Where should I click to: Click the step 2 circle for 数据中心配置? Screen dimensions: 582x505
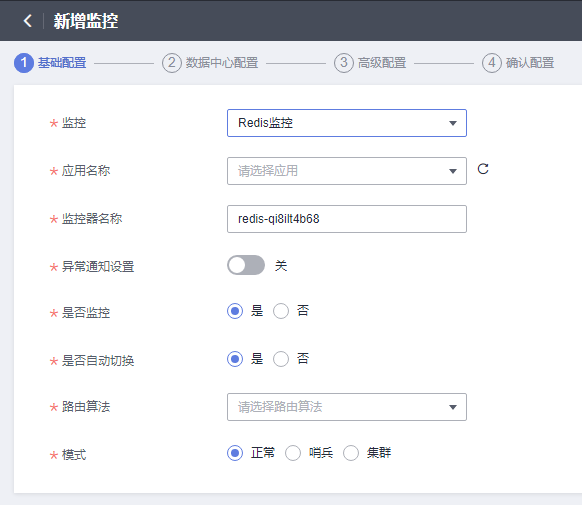[171, 63]
